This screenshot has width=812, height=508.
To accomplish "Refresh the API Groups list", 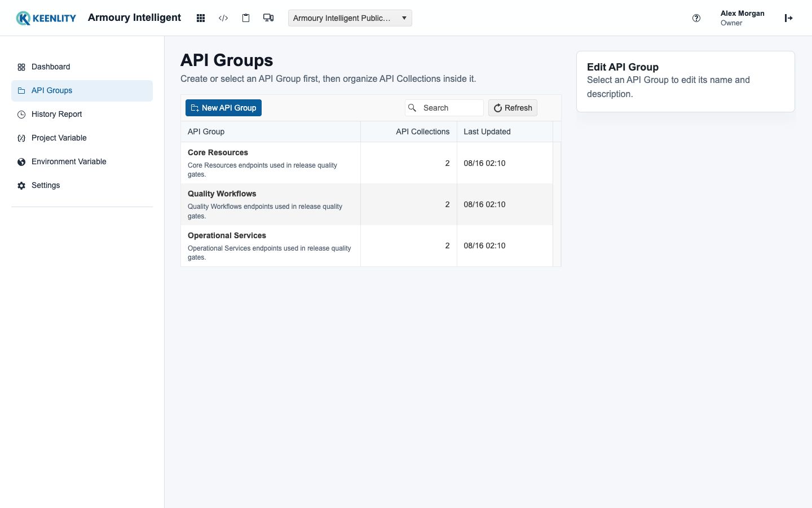I will (513, 108).
